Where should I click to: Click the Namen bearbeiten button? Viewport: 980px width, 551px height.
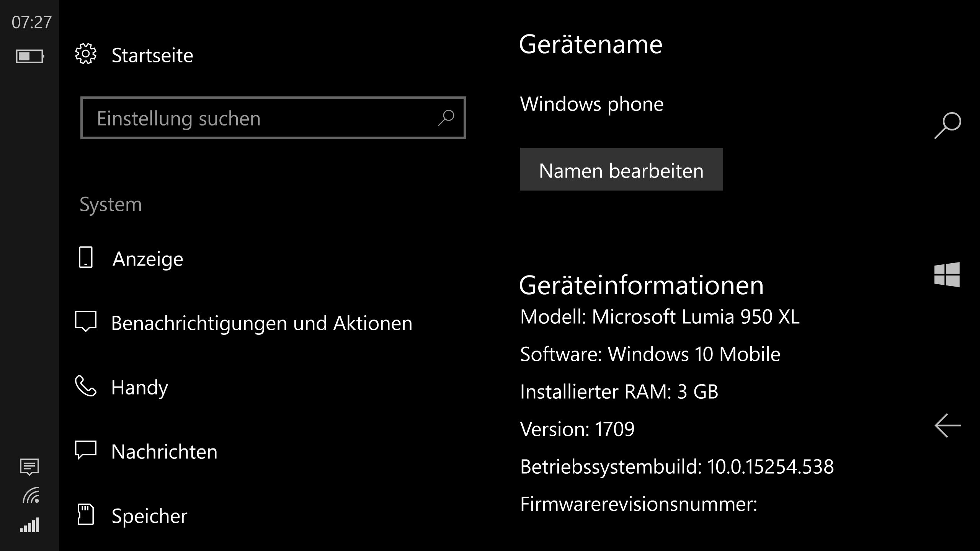click(x=621, y=169)
